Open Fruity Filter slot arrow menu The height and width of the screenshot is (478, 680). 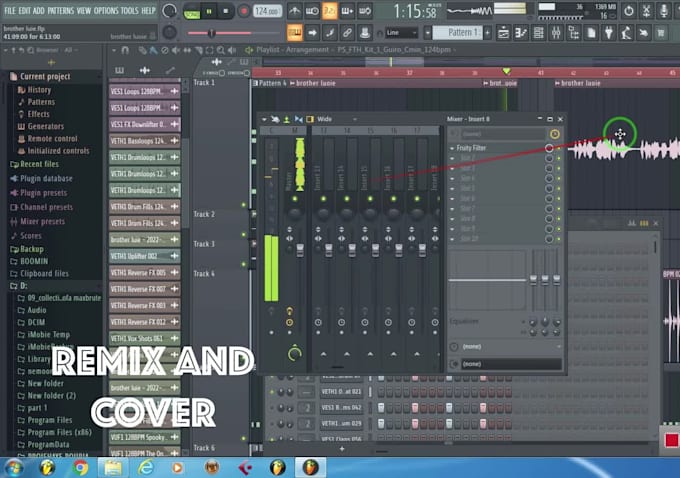[452, 148]
